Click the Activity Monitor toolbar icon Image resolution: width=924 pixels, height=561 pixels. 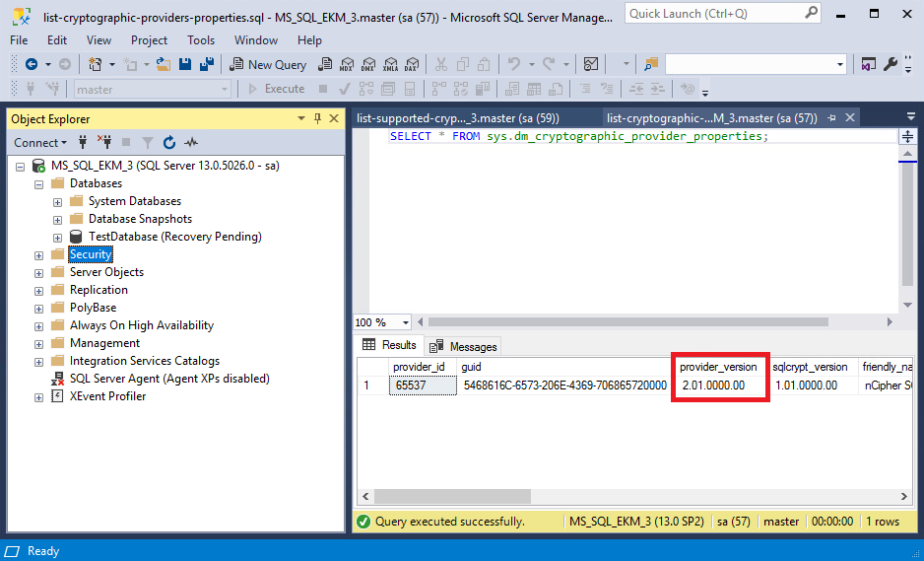pyautogui.click(x=590, y=64)
